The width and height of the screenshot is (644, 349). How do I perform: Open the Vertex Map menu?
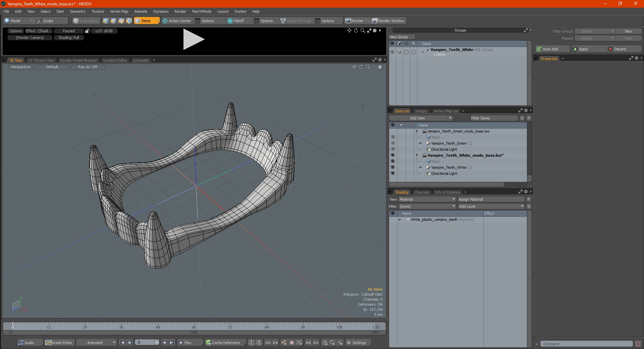click(119, 11)
